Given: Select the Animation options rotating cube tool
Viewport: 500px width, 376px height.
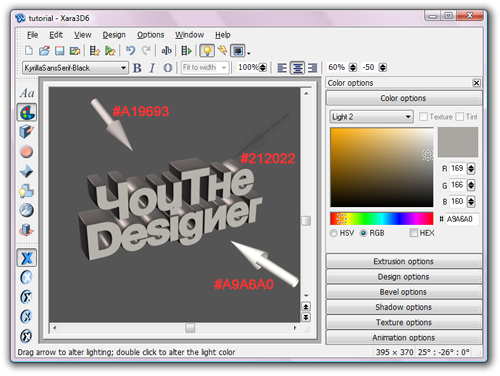Looking at the screenshot, I should tap(27, 230).
